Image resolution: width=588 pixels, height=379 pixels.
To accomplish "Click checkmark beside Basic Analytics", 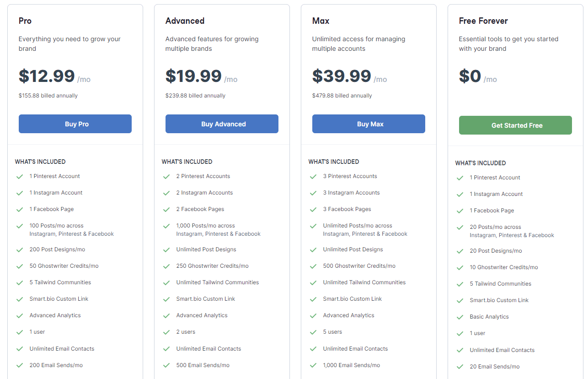I will [x=460, y=317].
